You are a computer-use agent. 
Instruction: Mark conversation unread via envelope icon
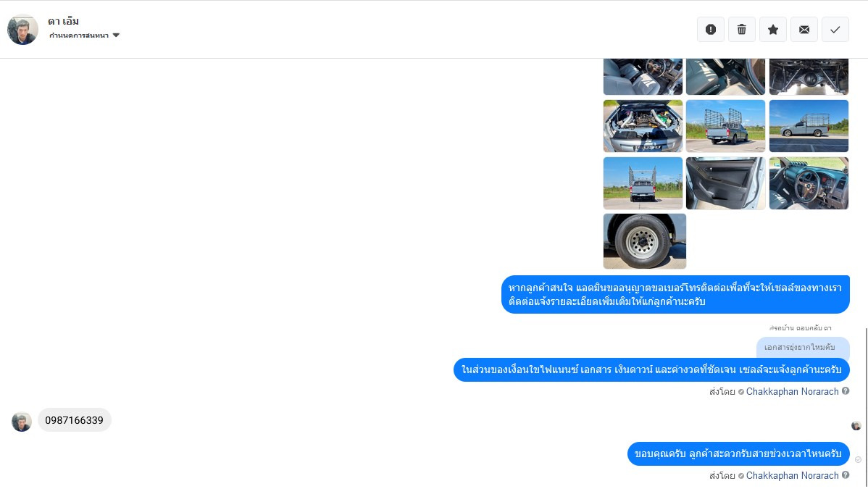click(804, 29)
